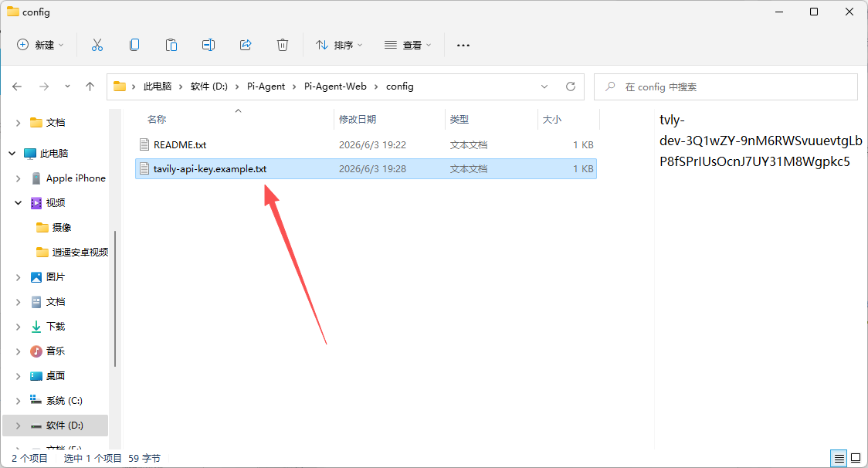This screenshot has height=468, width=868.
Task: Open the 查看 (View) dropdown
Action: click(408, 45)
